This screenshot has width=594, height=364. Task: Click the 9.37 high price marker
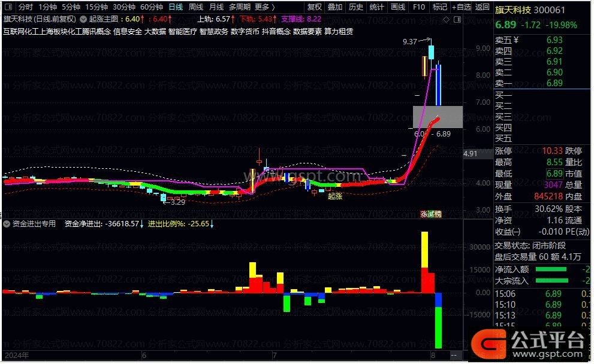[x=410, y=42]
